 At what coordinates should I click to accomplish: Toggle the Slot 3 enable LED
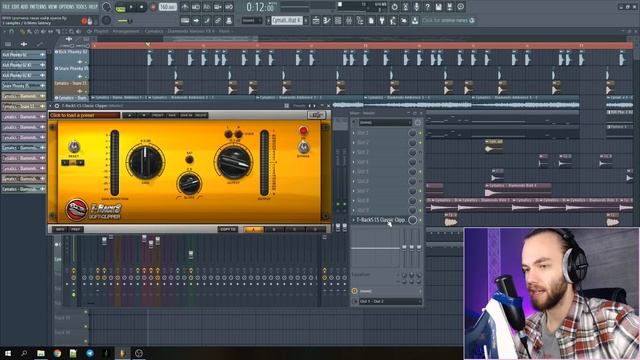(x=420, y=152)
